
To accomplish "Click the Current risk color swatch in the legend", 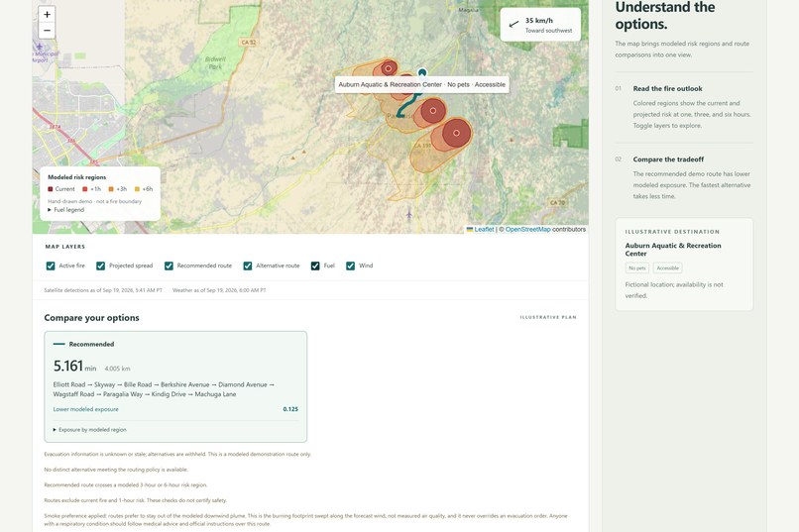I will 51,189.
